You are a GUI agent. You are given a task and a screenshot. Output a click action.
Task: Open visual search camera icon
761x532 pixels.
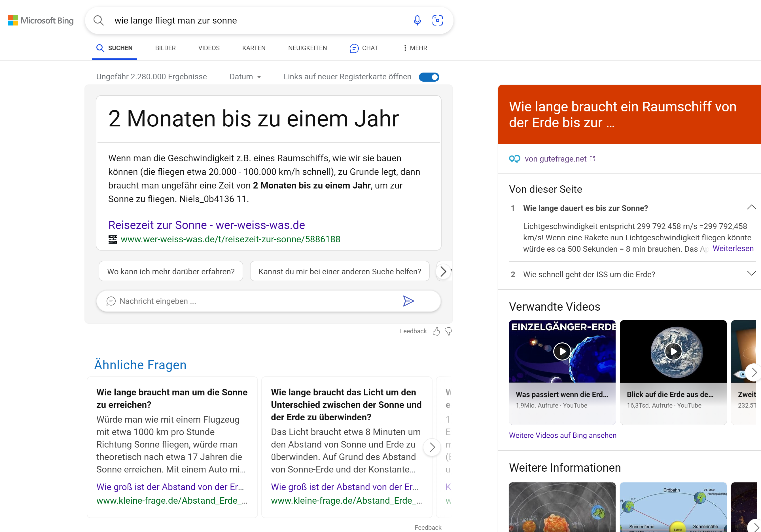pyautogui.click(x=437, y=21)
